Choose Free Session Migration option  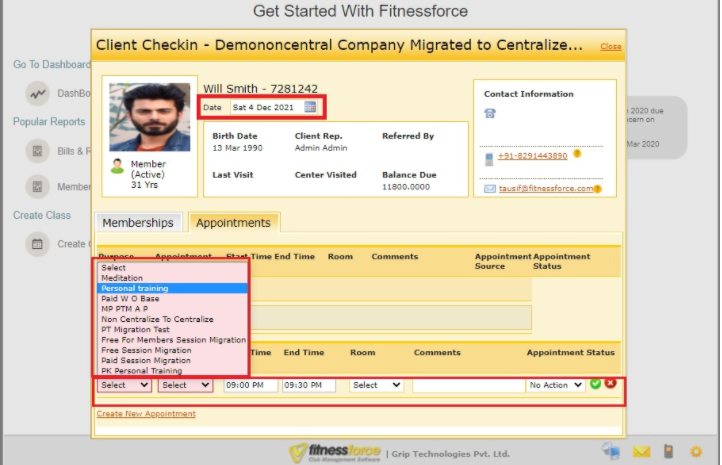172,350
